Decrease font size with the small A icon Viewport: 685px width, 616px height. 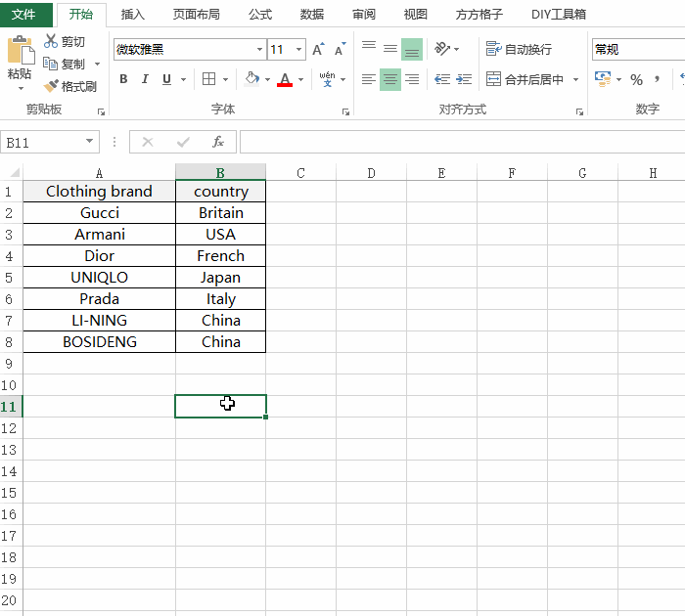[340, 49]
